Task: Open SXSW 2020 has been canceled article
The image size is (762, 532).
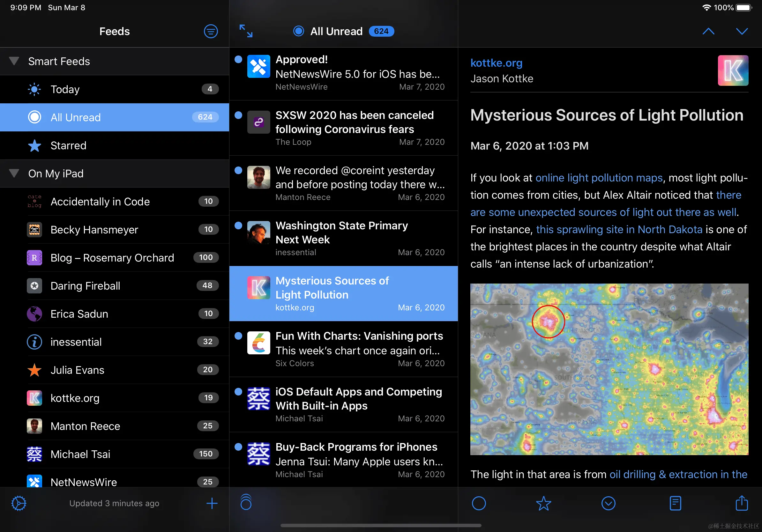Action: pyautogui.click(x=343, y=128)
